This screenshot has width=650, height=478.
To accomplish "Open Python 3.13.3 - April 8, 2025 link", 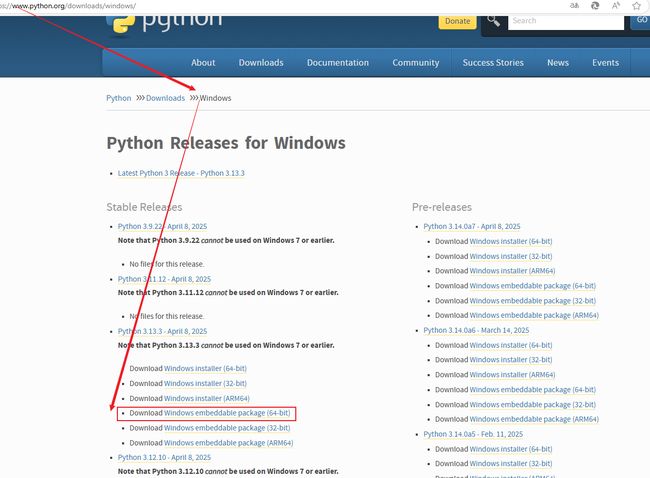I will point(162,331).
